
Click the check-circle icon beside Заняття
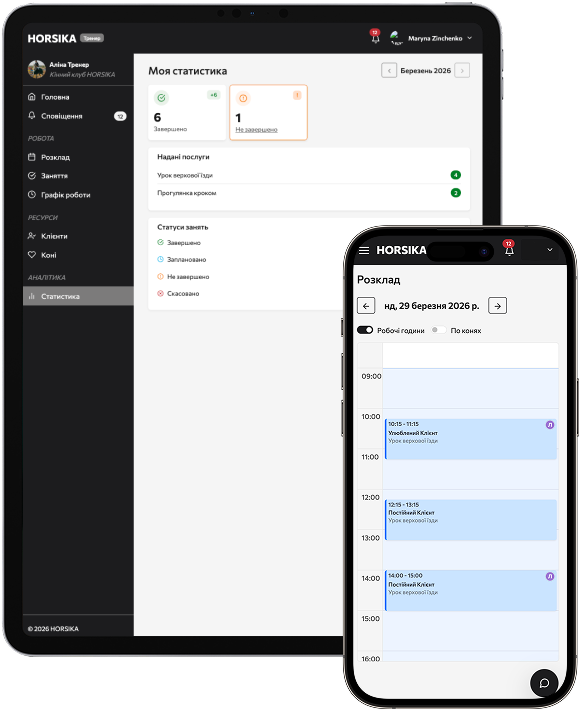(x=32, y=176)
